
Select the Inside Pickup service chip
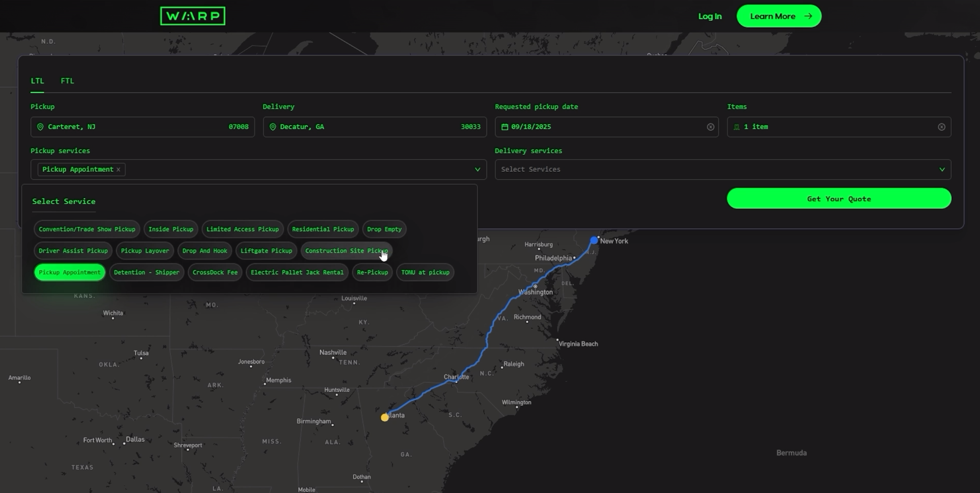coord(171,229)
